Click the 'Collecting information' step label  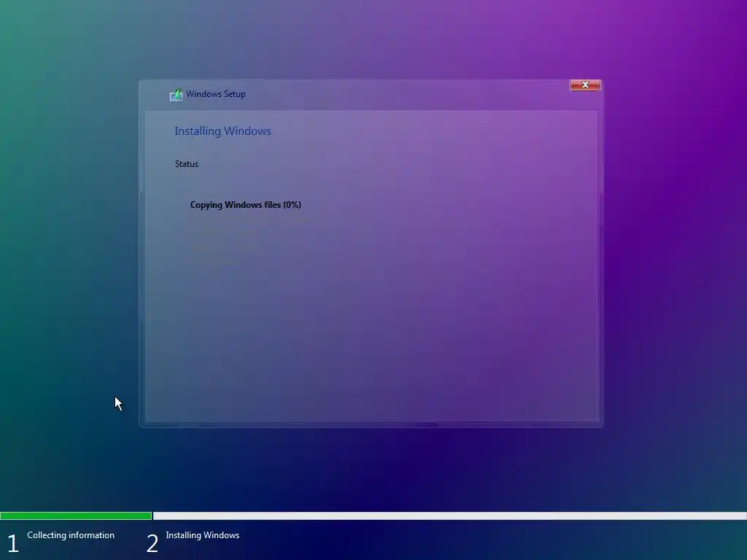[x=71, y=535]
